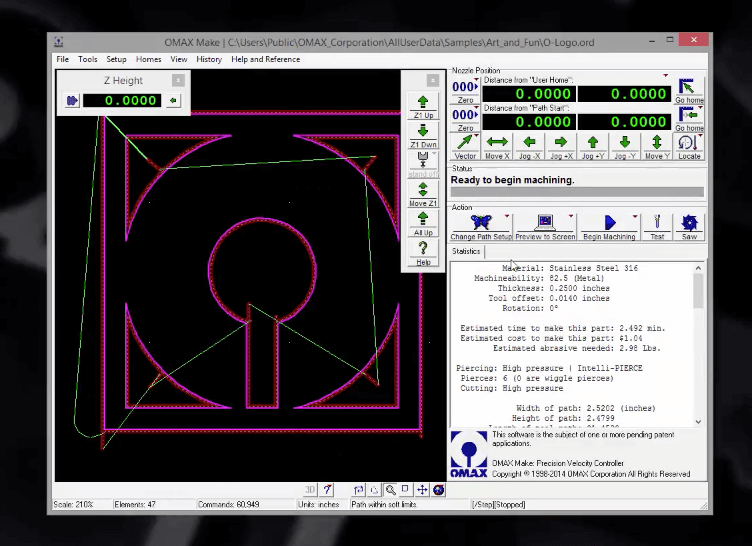Jog nozzle in +Y direction
The width and height of the screenshot is (752, 546).
point(593,147)
